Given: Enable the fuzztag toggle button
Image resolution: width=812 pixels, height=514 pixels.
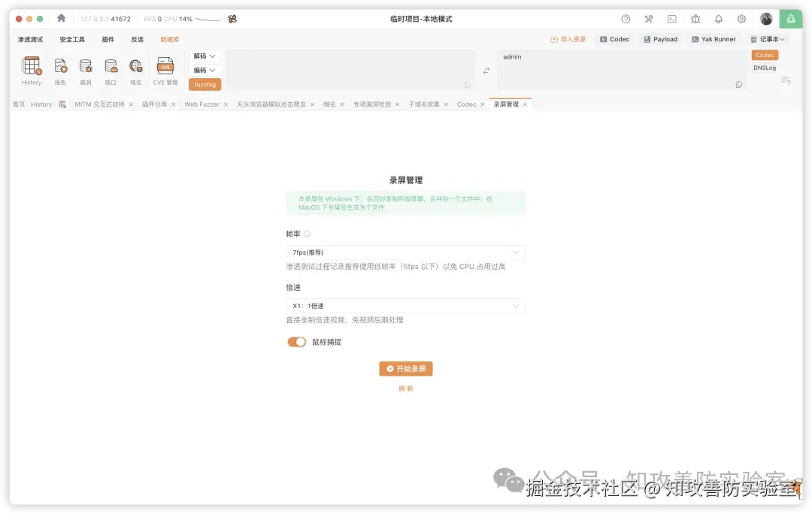Looking at the screenshot, I should [205, 84].
